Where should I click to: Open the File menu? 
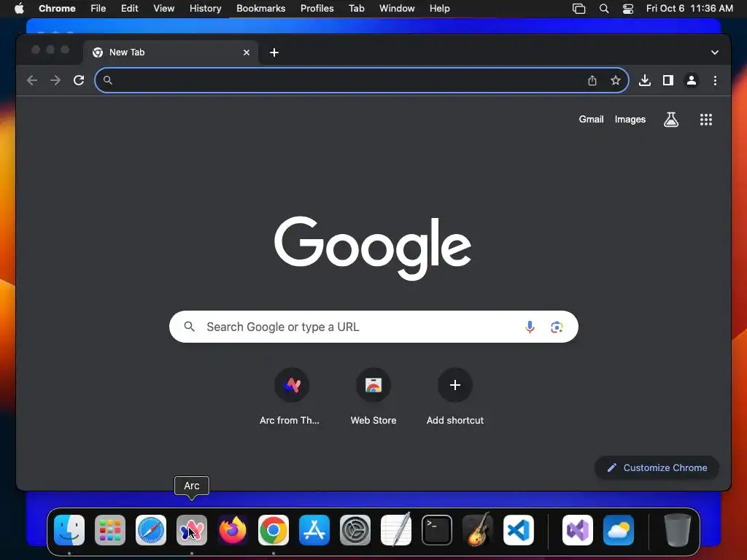98,9
